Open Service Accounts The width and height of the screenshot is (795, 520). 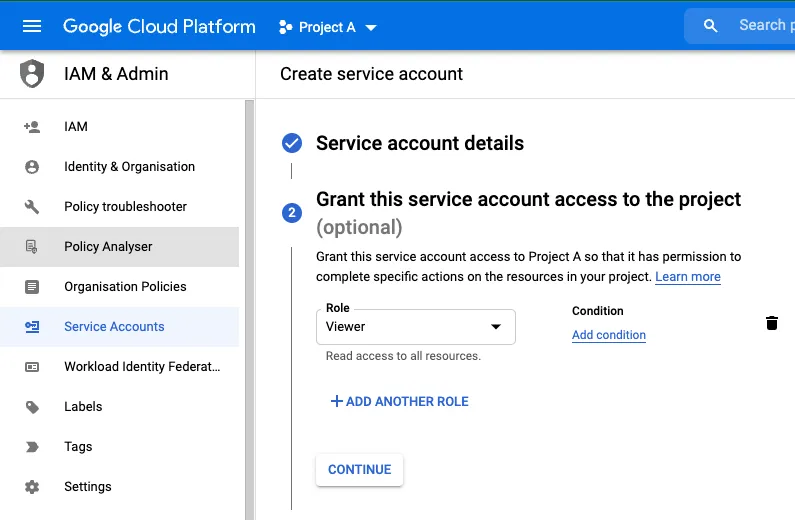point(120,326)
